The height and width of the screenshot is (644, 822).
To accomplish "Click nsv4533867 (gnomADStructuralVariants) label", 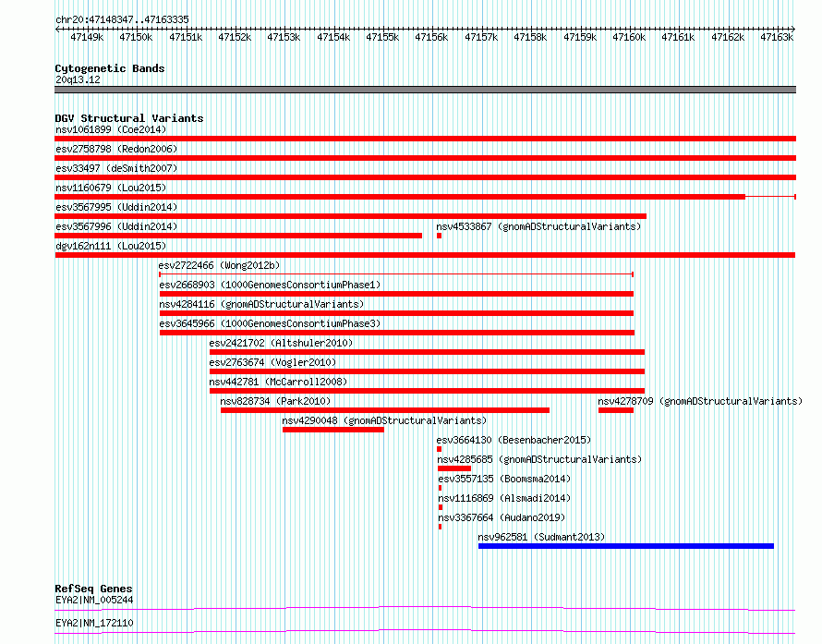I will [x=538, y=226].
